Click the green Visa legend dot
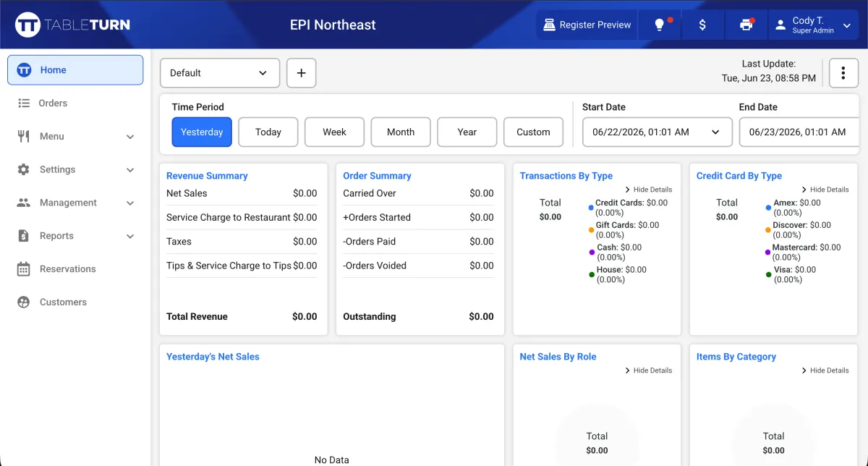Viewport: 868px width, 466px height. click(x=768, y=275)
